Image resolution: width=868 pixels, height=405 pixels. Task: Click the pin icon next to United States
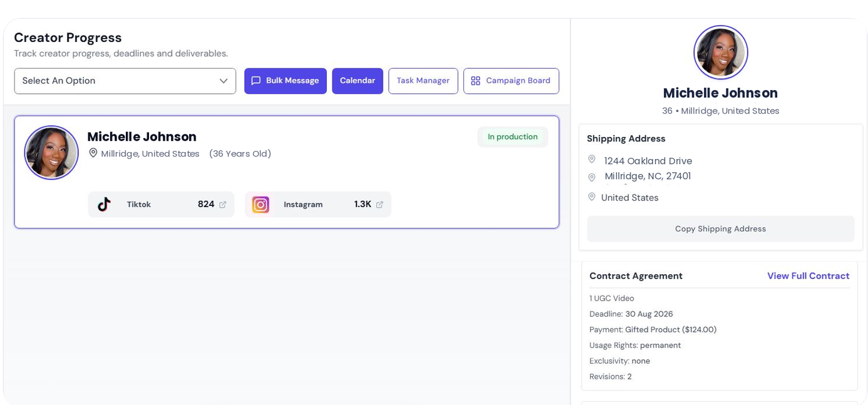coord(592,197)
